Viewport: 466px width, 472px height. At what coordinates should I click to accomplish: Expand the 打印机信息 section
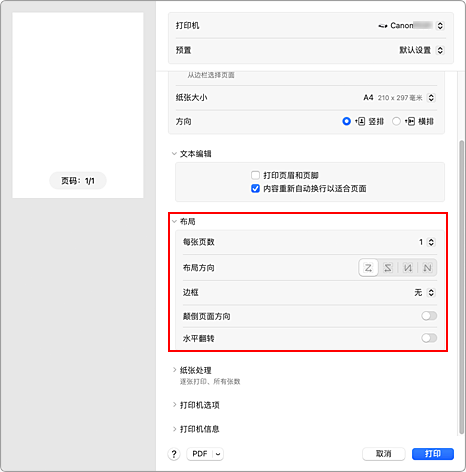point(174,429)
